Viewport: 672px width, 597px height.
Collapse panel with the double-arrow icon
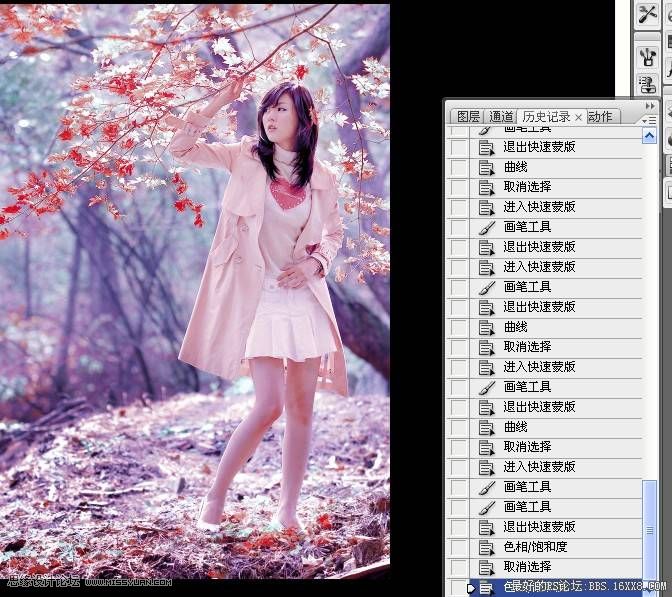pyautogui.click(x=650, y=105)
